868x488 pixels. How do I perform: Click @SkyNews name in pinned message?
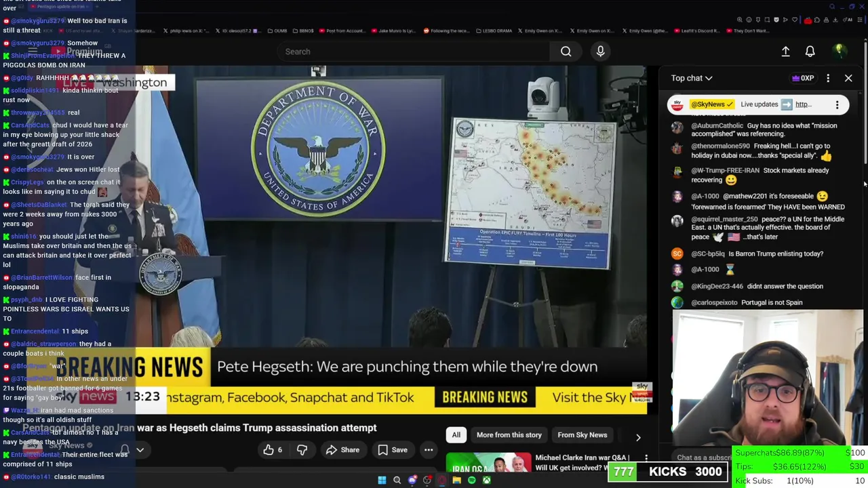713,104
